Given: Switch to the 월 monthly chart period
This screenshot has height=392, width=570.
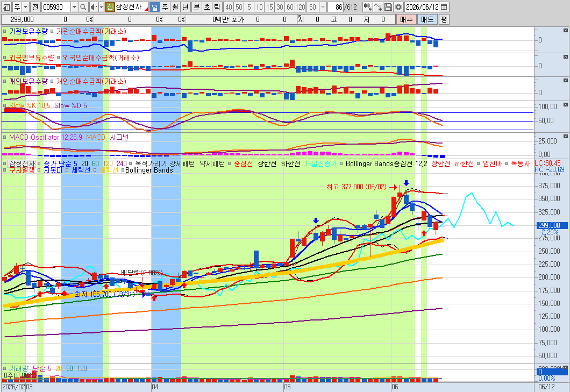Looking at the screenshot, I should [175, 7].
